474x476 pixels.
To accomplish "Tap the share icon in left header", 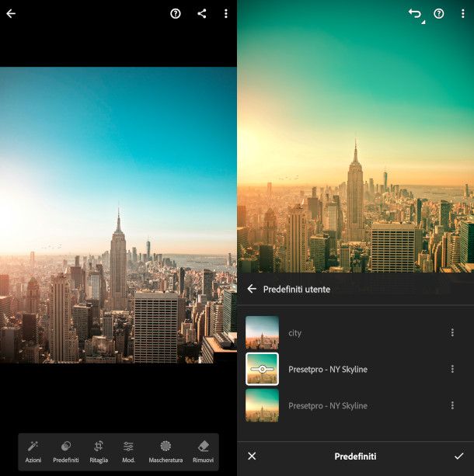I will coord(202,14).
